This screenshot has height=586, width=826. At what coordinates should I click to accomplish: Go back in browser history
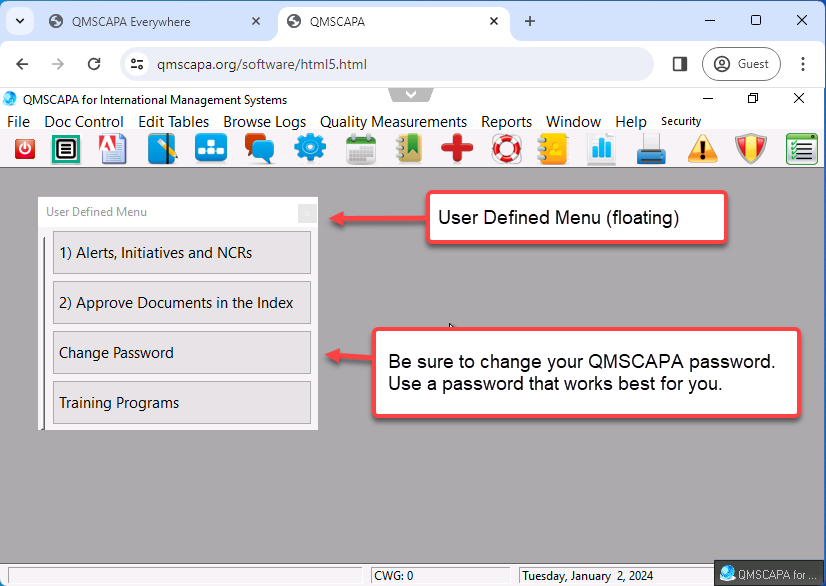[22, 64]
